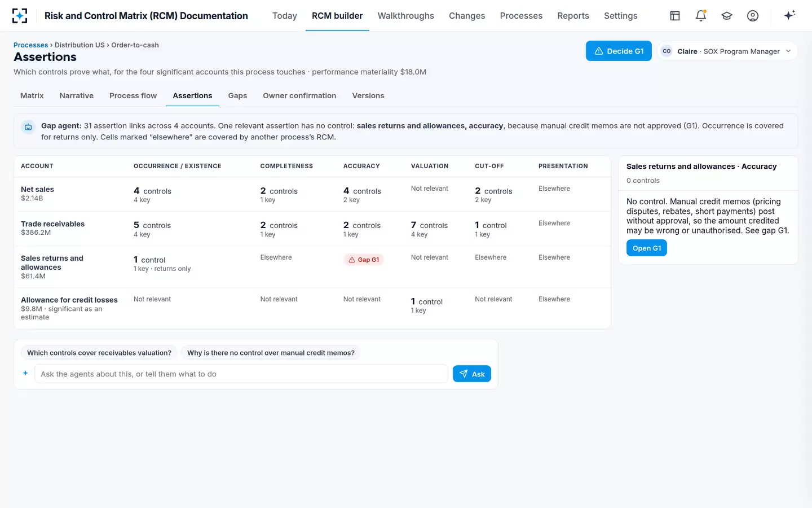The image size is (812, 508).
Task: Select Net sales cut-off cell with 2 controls
Action: [x=493, y=195]
